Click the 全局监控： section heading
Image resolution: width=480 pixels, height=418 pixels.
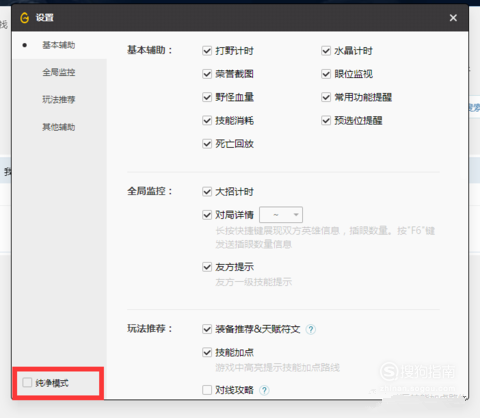pos(149,191)
